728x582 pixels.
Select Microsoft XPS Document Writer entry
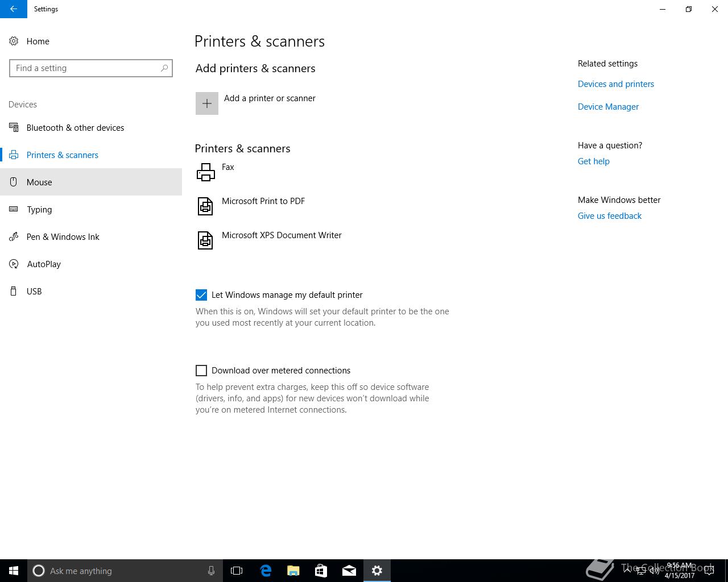(282, 235)
